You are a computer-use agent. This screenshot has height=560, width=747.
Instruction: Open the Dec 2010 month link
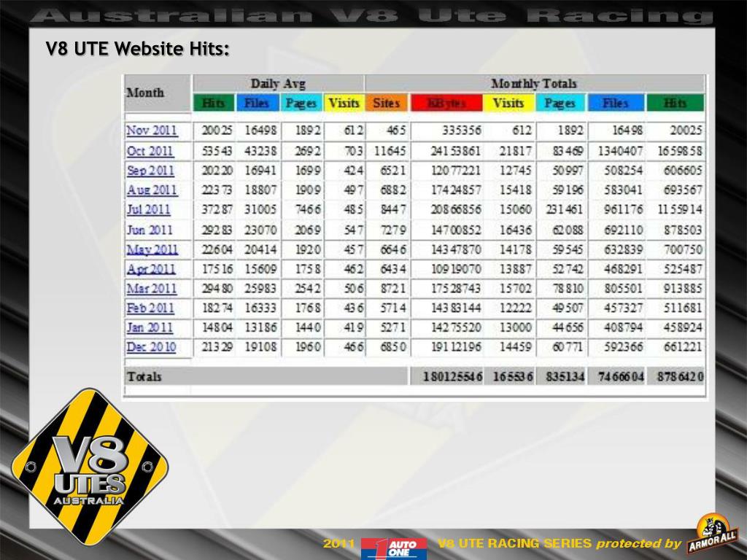coord(151,347)
